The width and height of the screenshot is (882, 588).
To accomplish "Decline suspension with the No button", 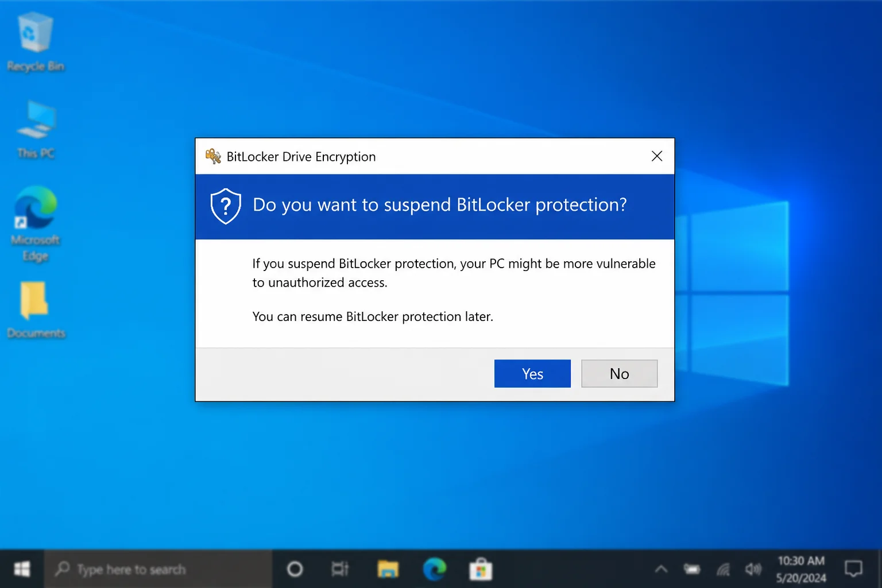I will click(619, 374).
